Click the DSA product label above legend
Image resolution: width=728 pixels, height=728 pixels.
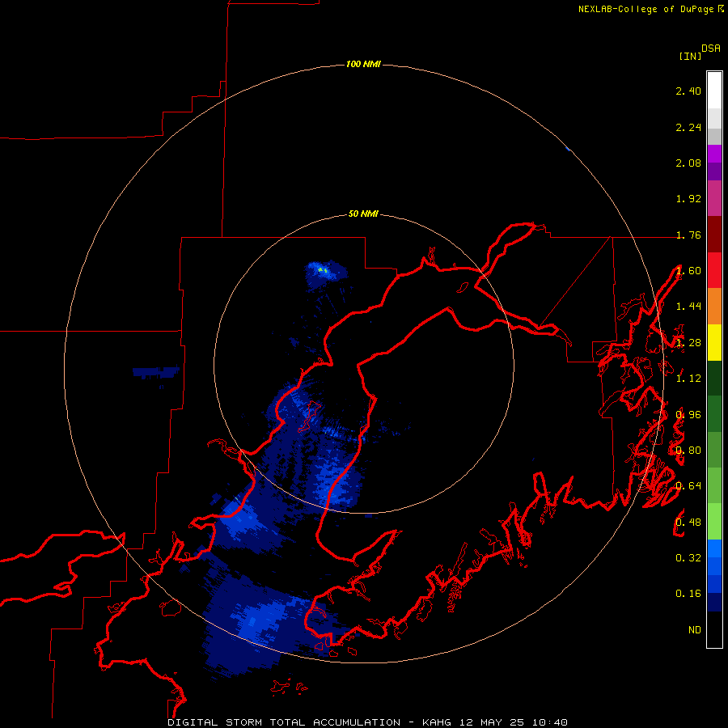(711, 48)
